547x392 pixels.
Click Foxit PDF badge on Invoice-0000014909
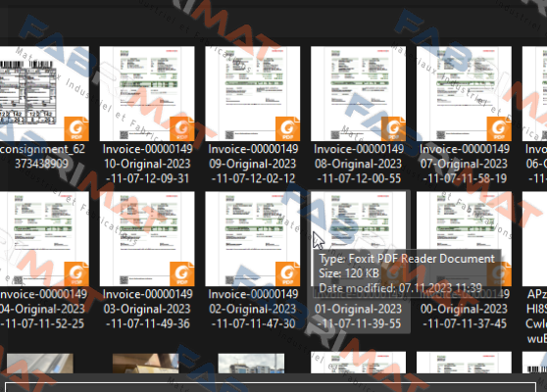click(x=288, y=128)
